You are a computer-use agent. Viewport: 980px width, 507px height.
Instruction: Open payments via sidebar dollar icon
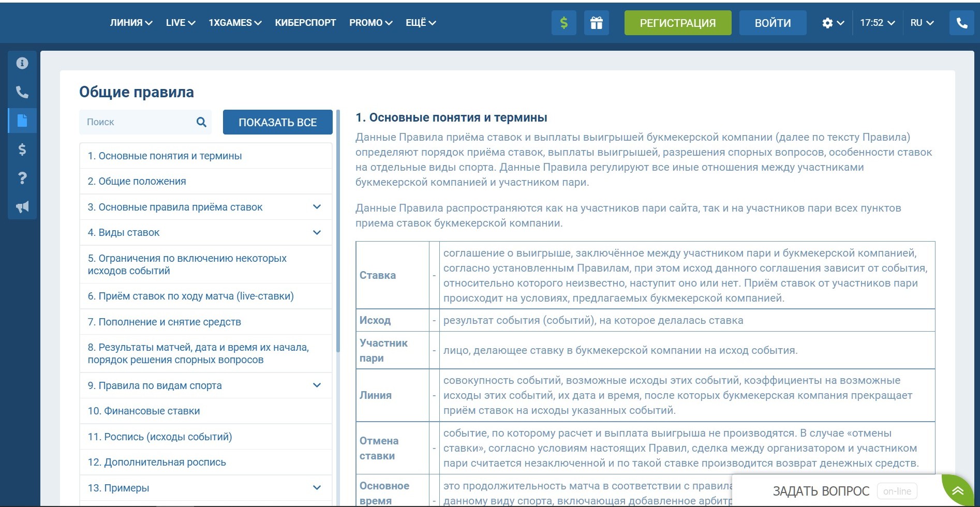point(22,150)
